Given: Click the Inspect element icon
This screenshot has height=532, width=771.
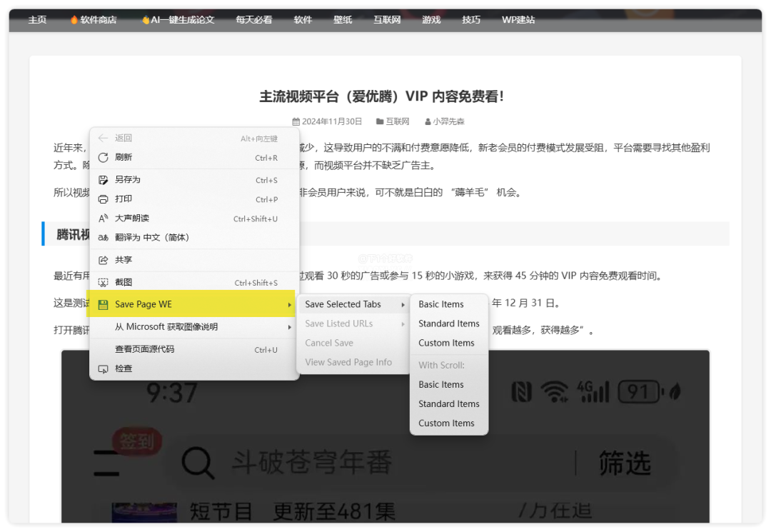Looking at the screenshot, I should tap(103, 369).
